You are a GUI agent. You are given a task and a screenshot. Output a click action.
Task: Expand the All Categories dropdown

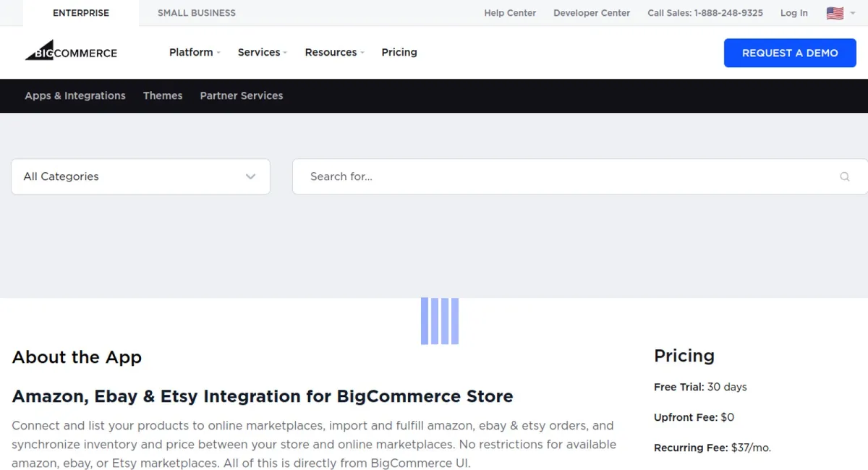tap(140, 176)
